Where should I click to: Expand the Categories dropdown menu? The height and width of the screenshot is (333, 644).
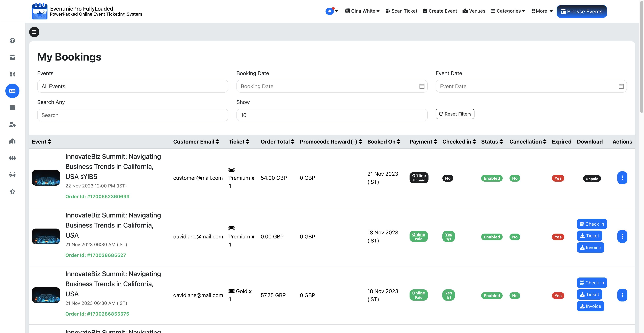click(x=508, y=11)
